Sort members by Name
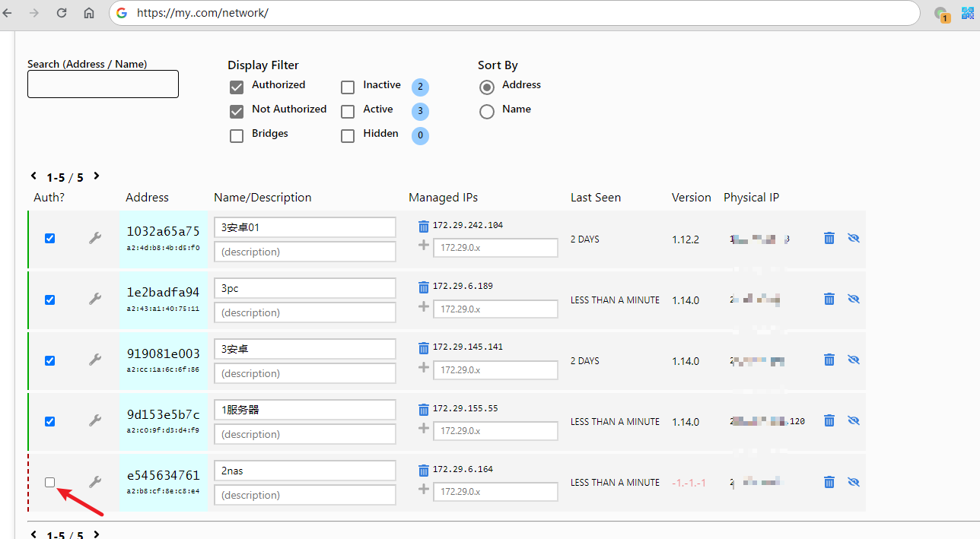 point(487,112)
